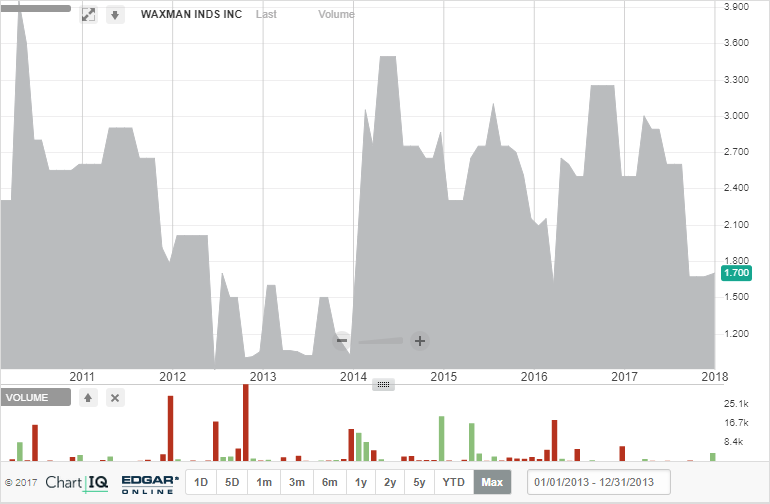Click the current price tag 1.700
The image size is (770, 504).
click(737, 273)
